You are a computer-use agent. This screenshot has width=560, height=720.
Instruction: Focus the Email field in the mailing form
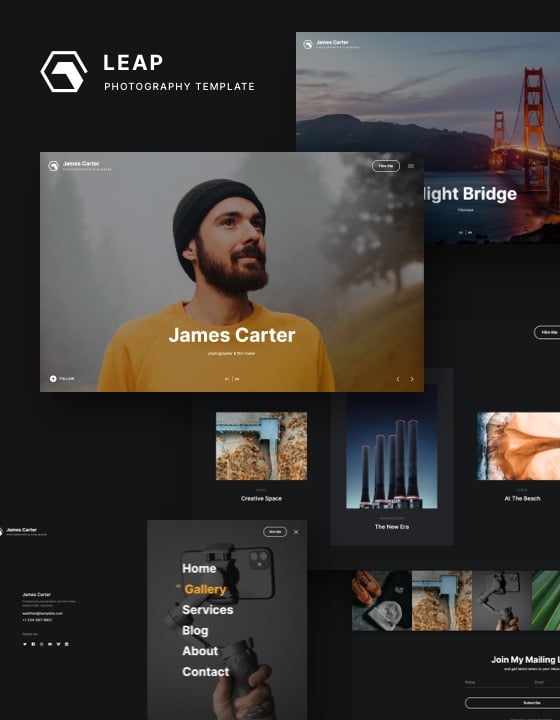(547, 683)
